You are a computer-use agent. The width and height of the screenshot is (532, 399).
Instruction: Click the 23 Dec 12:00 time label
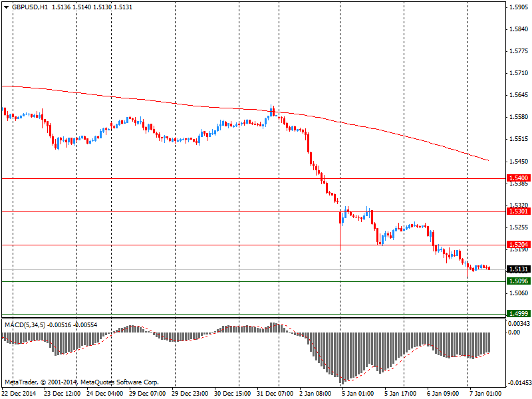(62, 393)
